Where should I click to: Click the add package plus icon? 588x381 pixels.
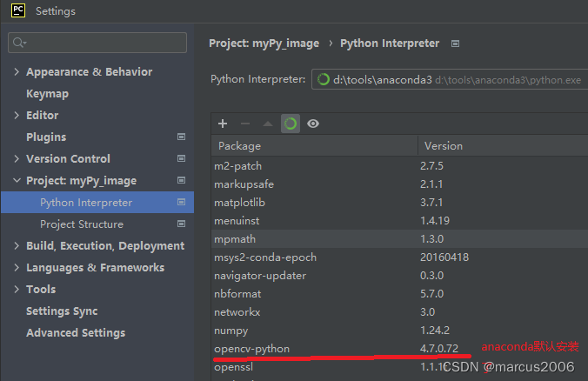(223, 124)
